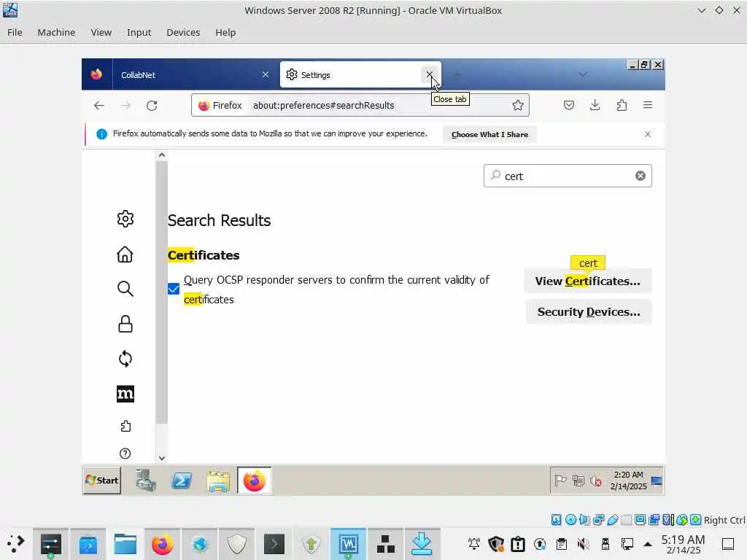Open Windows Explorer from guest taskbar
The height and width of the screenshot is (560, 747).
pyautogui.click(x=219, y=481)
